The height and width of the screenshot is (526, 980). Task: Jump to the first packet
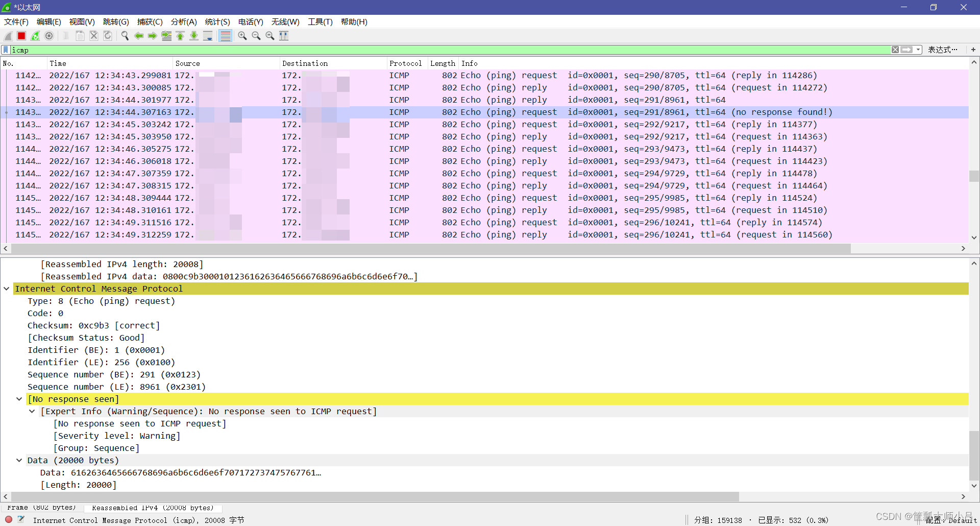180,36
